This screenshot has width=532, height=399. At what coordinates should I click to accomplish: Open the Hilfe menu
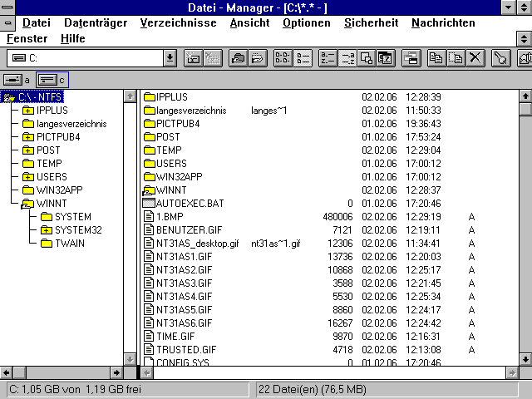[x=72, y=38]
